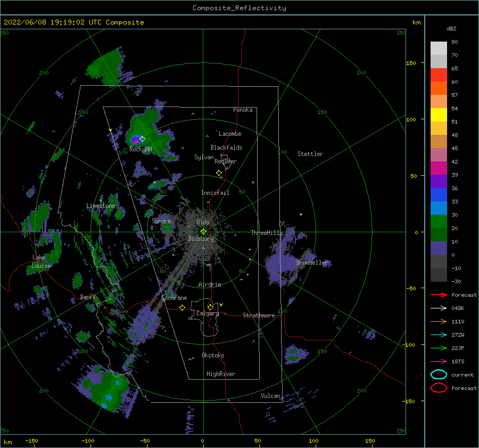Select the slate 10-0 dBZ color swatch
Image resolution: width=479 pixels, height=448 pixels.
[x=439, y=248]
